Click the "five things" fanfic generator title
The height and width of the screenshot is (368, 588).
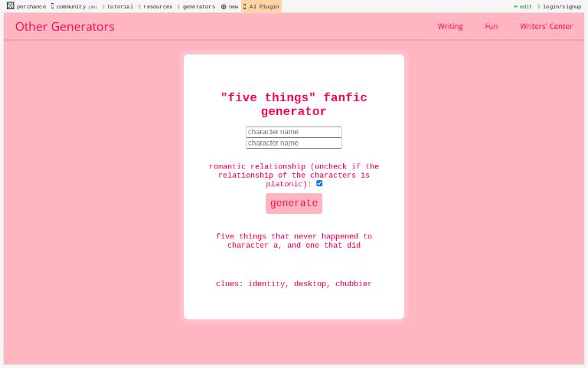coord(294,104)
